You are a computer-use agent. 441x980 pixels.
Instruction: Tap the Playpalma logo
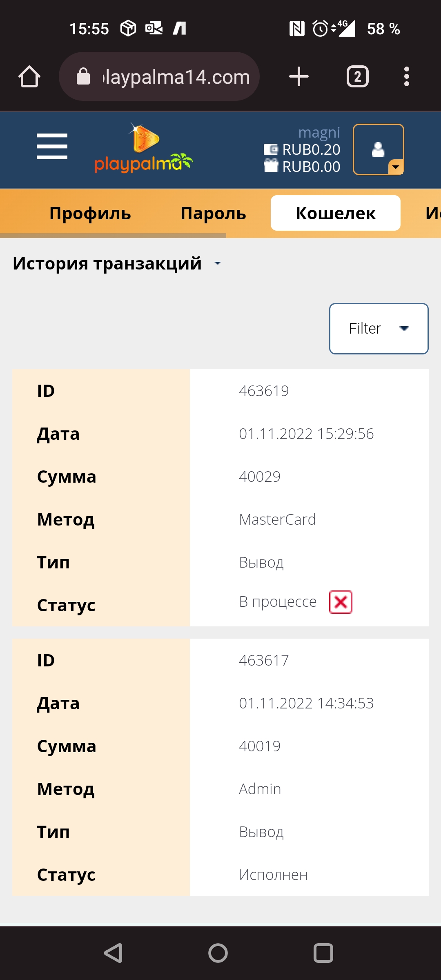point(143,149)
